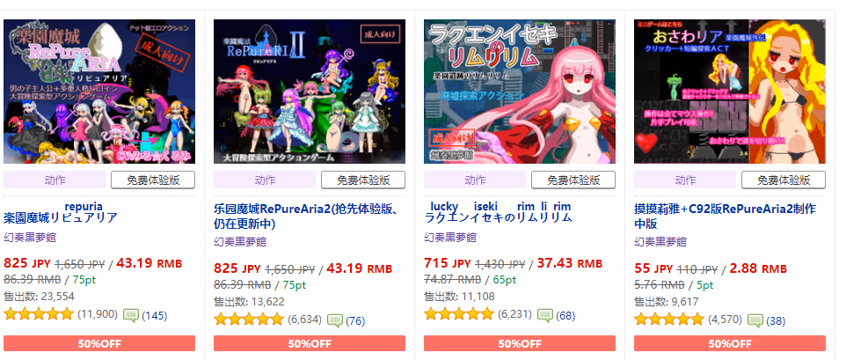Select the 动作 genre tag of the first product

(55, 180)
